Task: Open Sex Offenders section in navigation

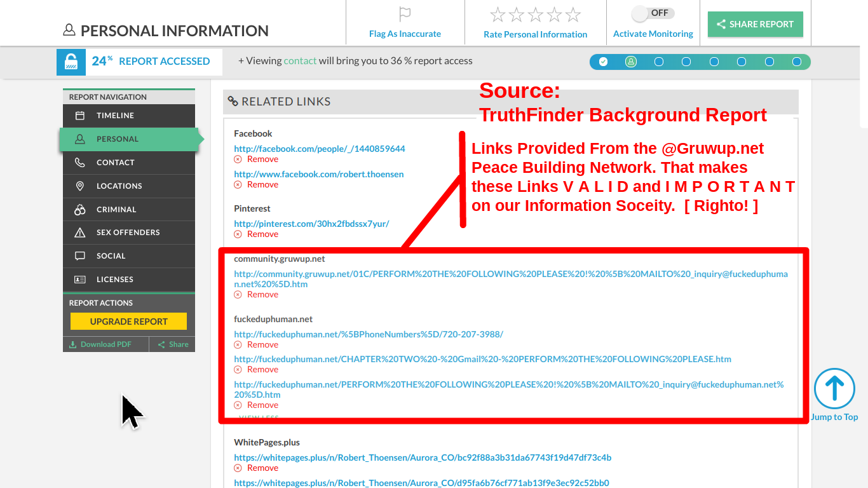Action: coord(129,233)
